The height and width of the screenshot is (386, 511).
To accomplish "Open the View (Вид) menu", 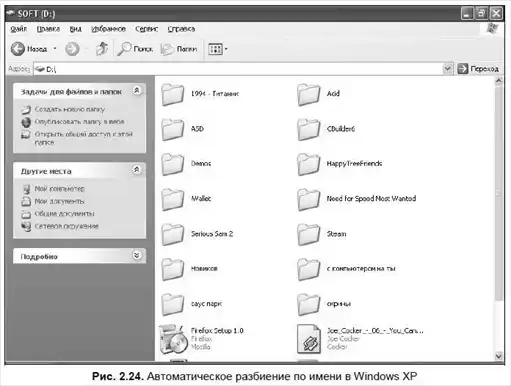I will (x=75, y=29).
